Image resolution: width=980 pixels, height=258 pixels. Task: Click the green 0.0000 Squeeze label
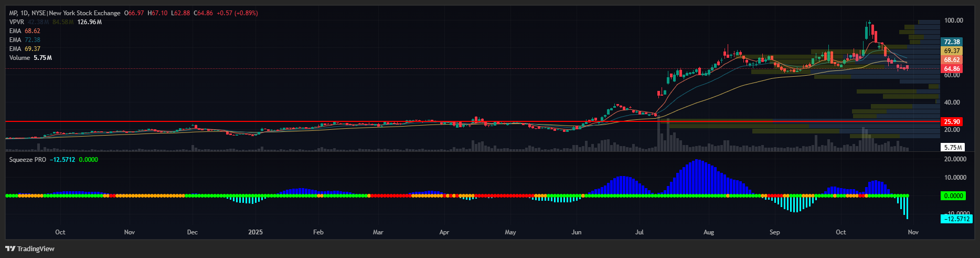pos(953,196)
